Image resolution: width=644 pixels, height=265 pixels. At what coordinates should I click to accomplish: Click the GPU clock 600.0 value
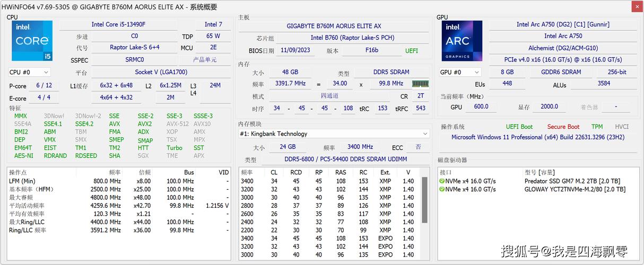[x=481, y=107]
